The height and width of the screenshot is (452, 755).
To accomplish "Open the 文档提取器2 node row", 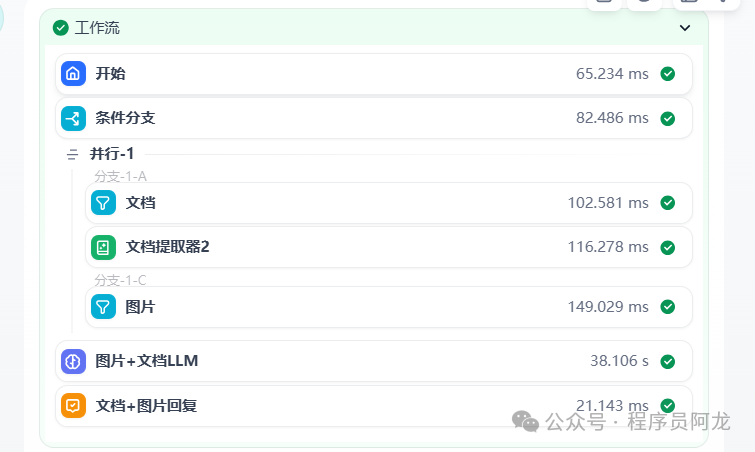I will (x=380, y=247).
